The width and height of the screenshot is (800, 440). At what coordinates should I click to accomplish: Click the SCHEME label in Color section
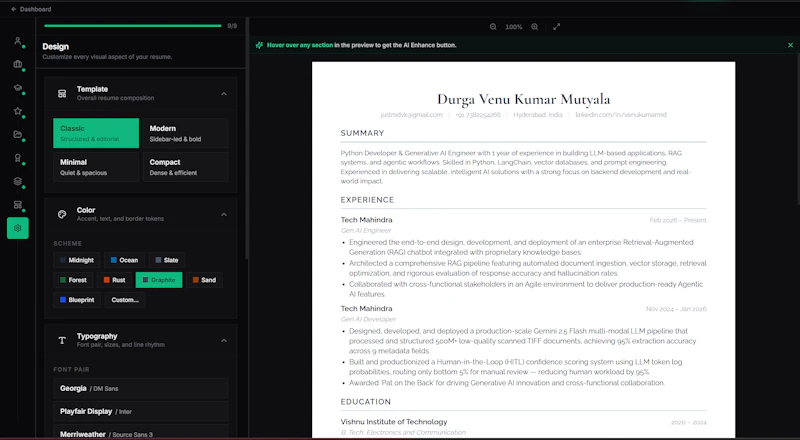click(67, 243)
